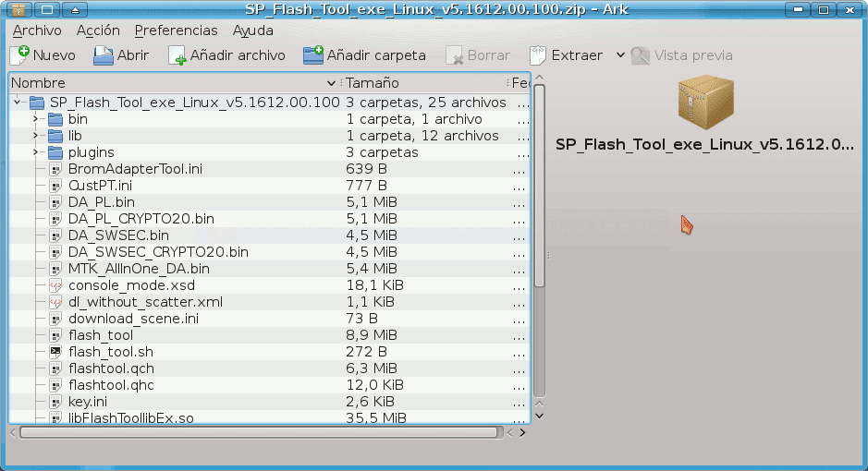The image size is (868, 471).
Task: Click the lib folder icon
Action: coord(55,136)
